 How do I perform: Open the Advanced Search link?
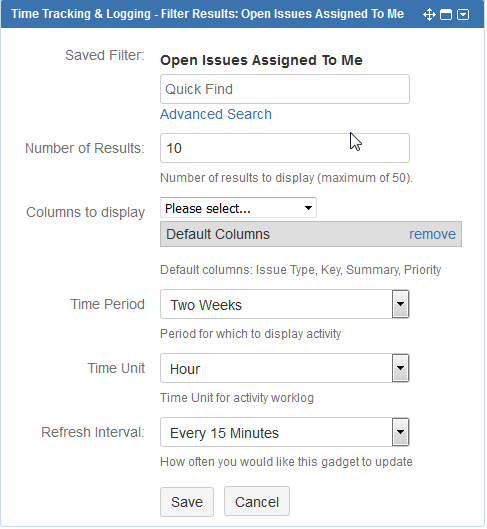(x=216, y=114)
